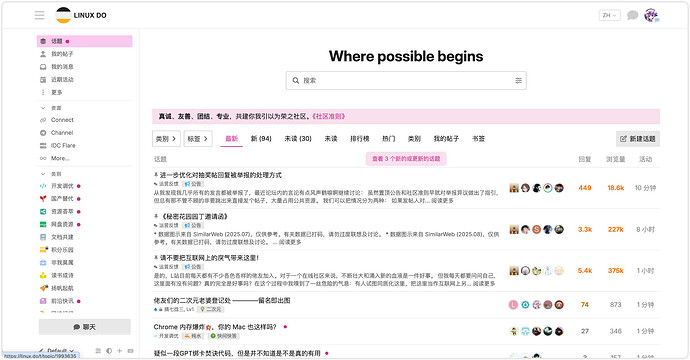Viewport: 690px width, 360px height.
Task: Click the 聊天 chat button in sidebar
Action: [84, 327]
